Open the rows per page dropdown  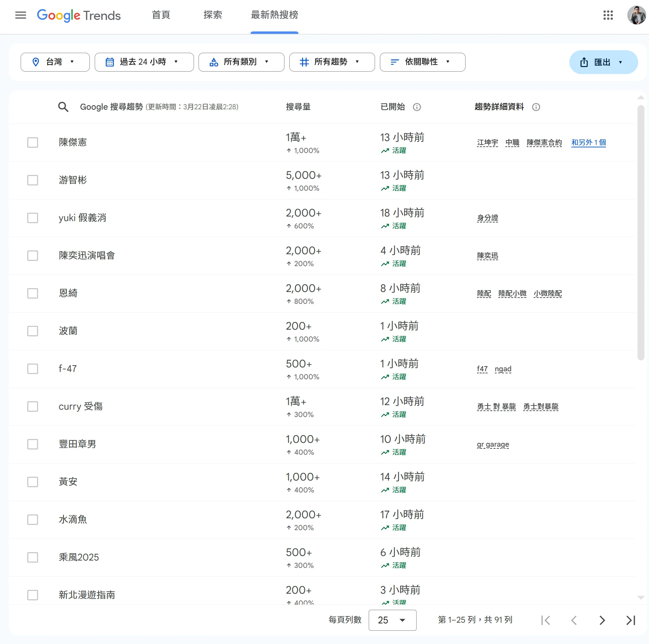(392, 620)
